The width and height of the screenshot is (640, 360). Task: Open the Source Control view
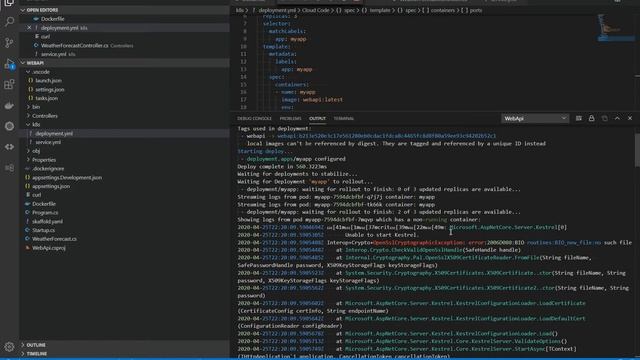pos(9,42)
